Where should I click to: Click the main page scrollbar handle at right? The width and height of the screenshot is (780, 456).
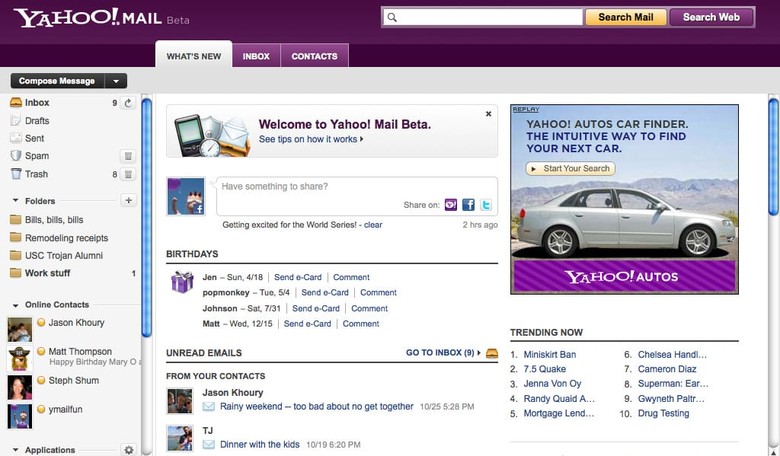tap(774, 157)
